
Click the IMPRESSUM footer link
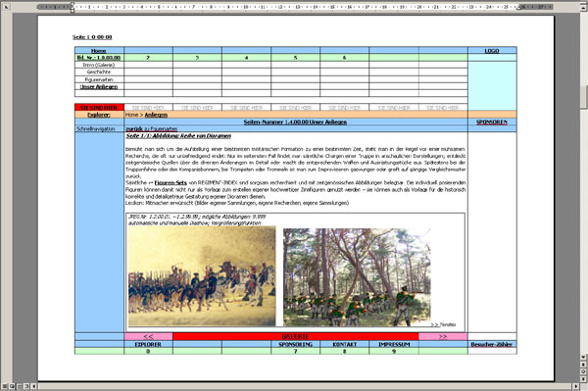394,344
